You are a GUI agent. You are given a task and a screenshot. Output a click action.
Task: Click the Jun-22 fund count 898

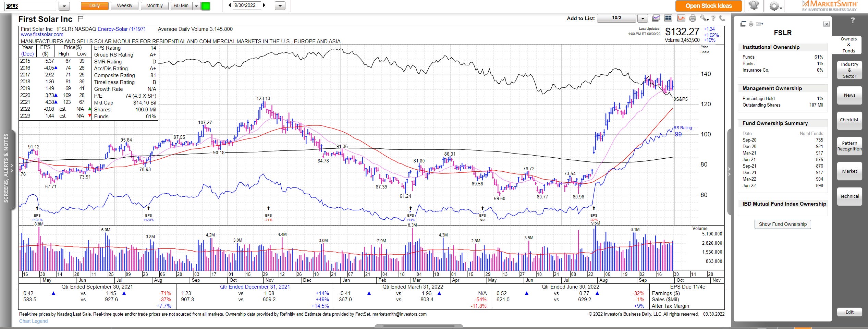point(819,186)
